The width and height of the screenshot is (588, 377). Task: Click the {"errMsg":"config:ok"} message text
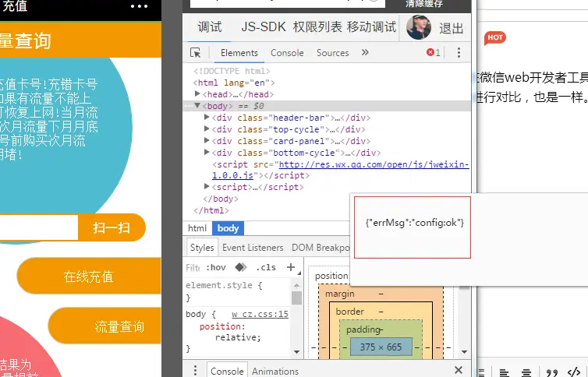[x=415, y=223]
